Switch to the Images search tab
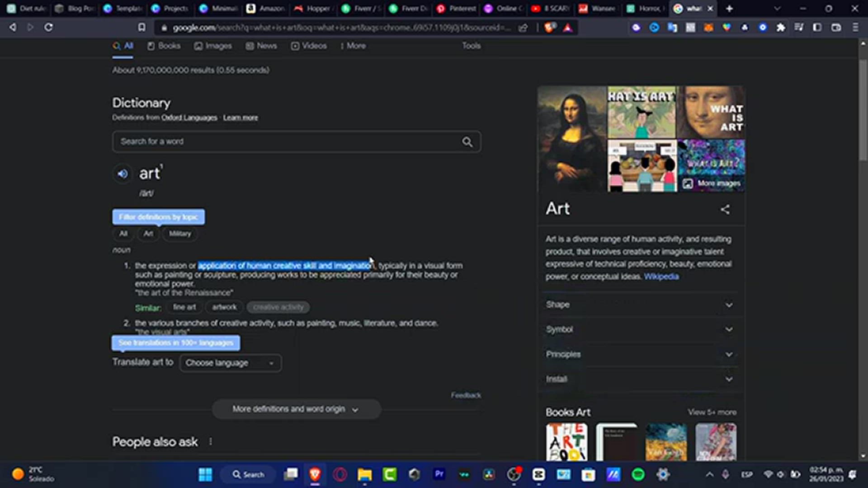Viewport: 868px width, 488px height. point(213,46)
